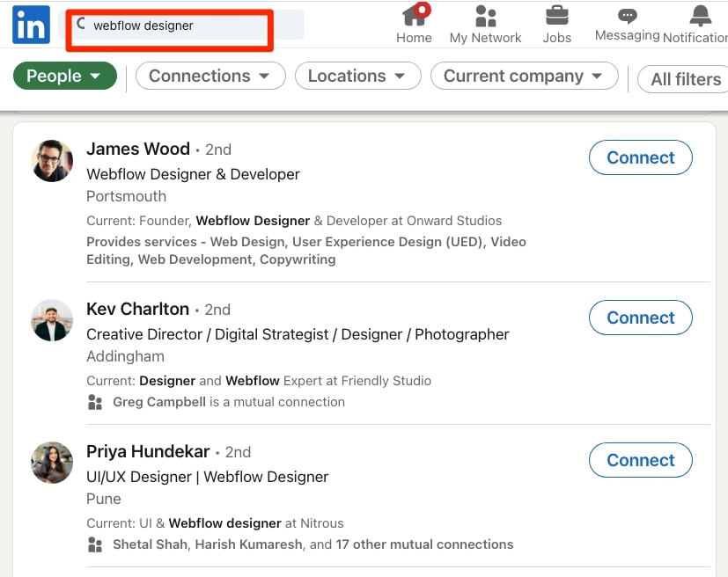Image resolution: width=728 pixels, height=577 pixels.
Task: Open the LinkedIn logo home icon
Action: tap(31, 25)
